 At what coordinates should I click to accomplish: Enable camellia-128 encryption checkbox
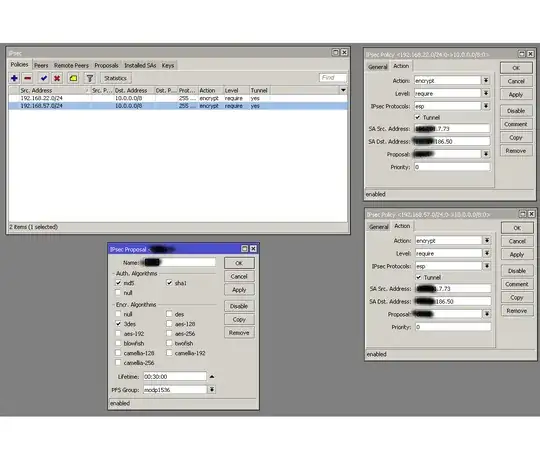point(118,353)
